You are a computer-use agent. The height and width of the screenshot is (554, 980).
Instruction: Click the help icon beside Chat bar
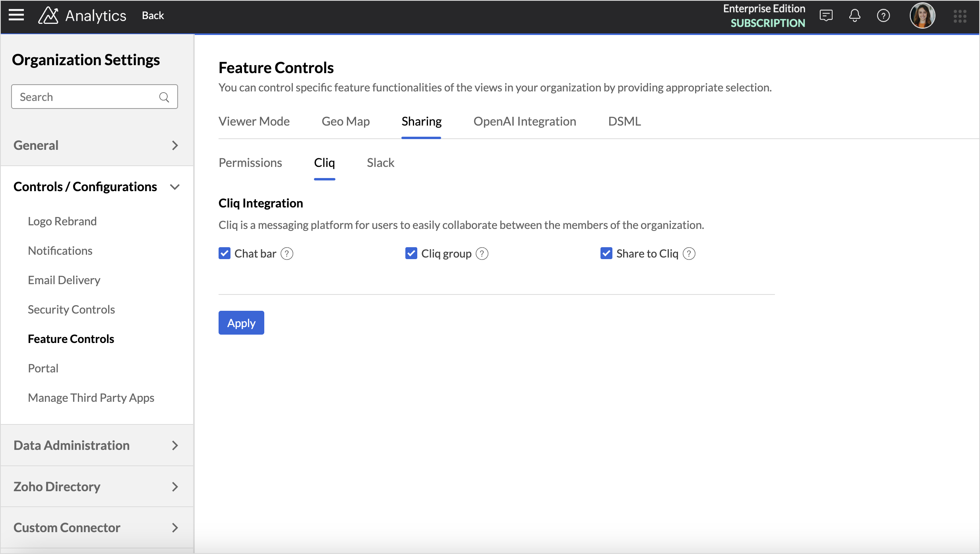(x=287, y=254)
